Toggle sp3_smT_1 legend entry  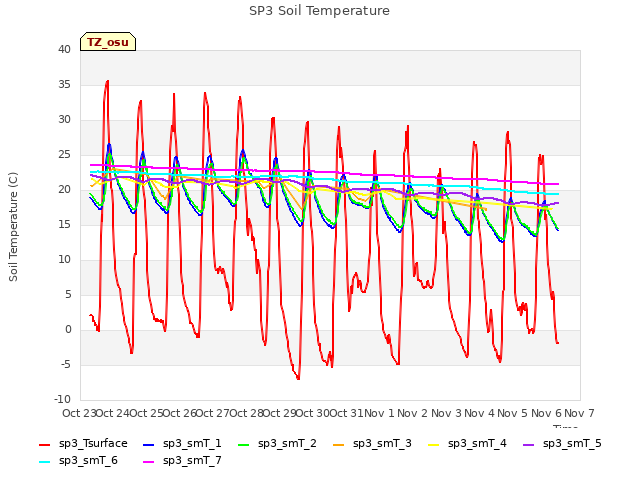182,443
